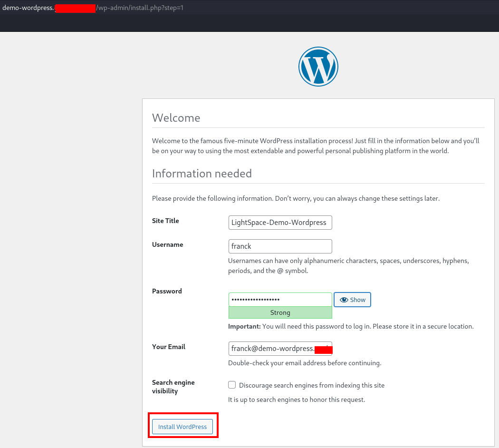Click the 'Welcome' heading
Image resolution: width=499 pixels, height=448 pixels.
(176, 118)
